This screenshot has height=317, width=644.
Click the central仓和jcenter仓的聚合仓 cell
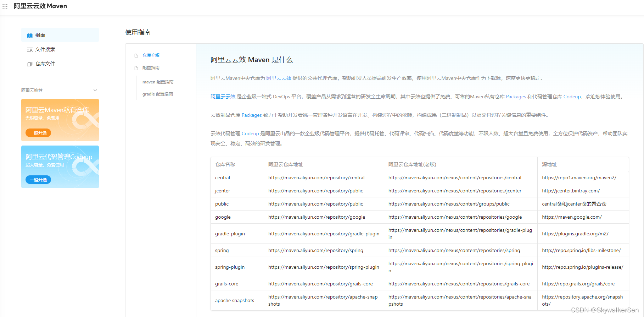coord(574,204)
